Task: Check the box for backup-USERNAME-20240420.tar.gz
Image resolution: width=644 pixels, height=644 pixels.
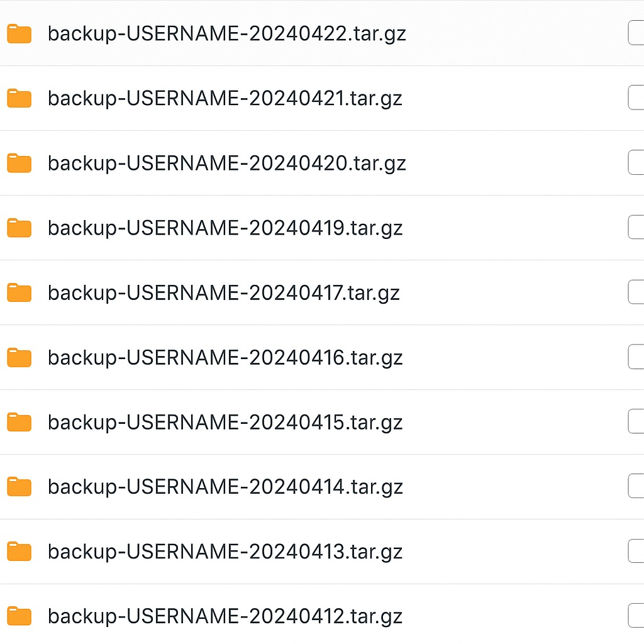Action: point(636,163)
